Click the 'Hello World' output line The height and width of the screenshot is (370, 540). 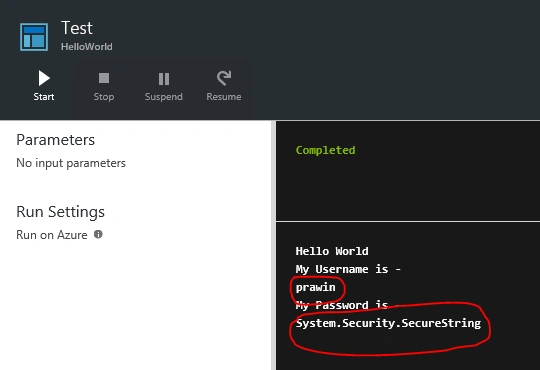(x=332, y=251)
